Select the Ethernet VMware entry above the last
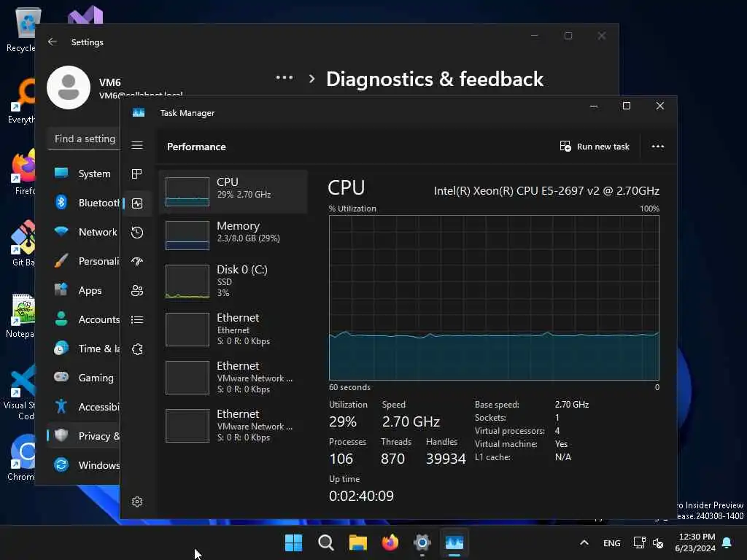The height and width of the screenshot is (560, 747). click(x=233, y=378)
